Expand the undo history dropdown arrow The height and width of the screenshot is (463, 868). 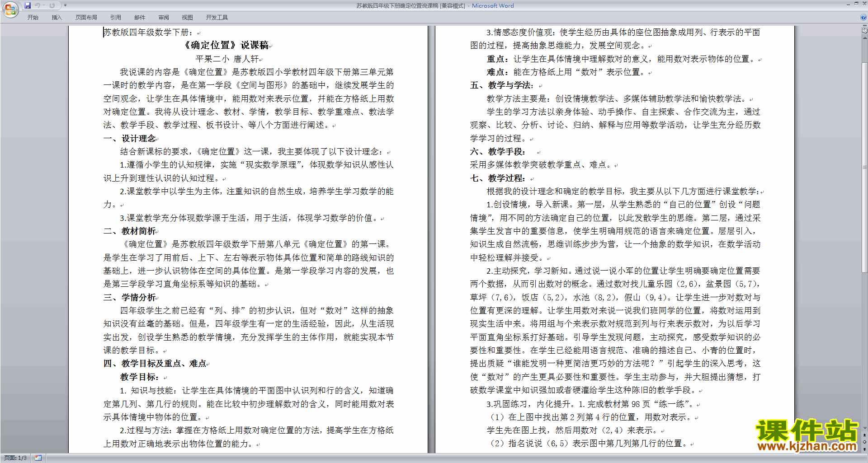44,5
